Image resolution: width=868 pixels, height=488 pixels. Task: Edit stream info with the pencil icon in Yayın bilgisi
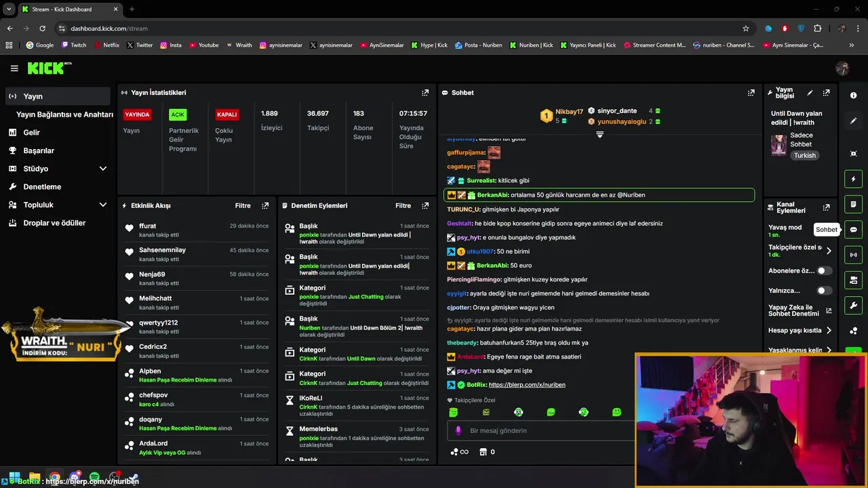pyautogui.click(x=810, y=93)
